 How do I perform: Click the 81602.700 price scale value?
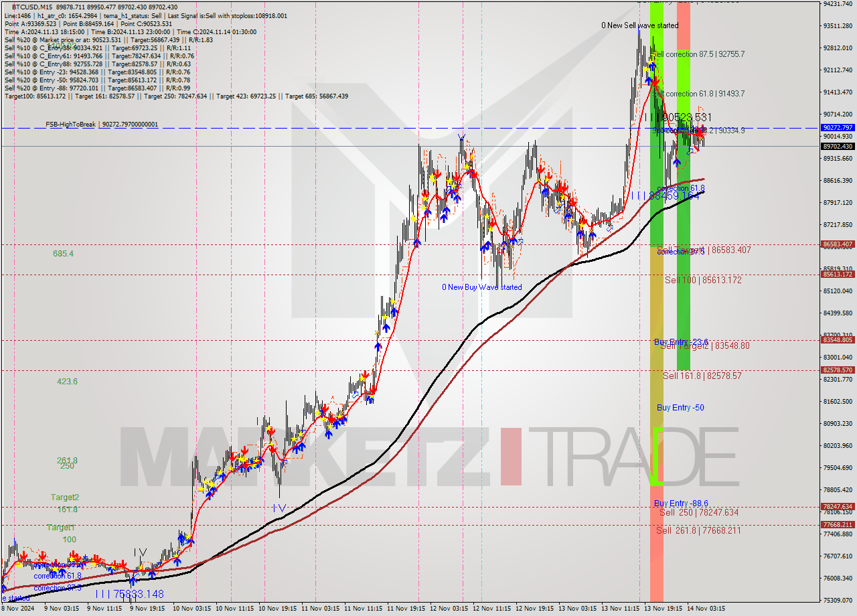point(838,402)
